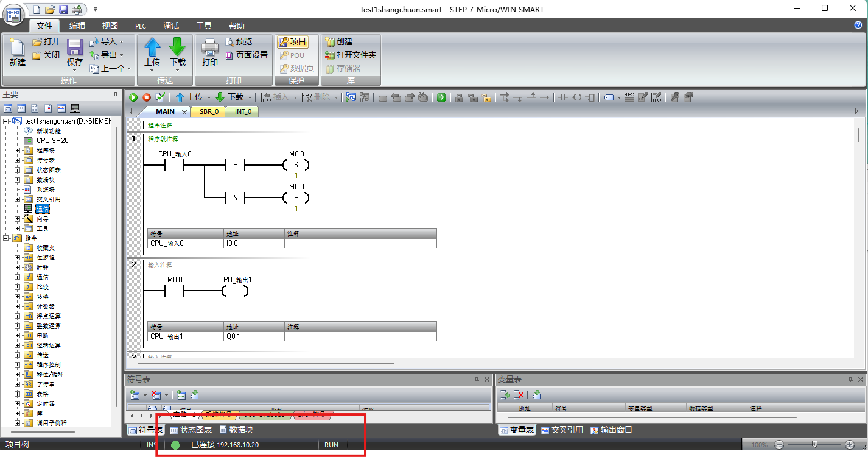Click the I0.0 address cell in symbol table
This screenshot has width=868, height=457.
click(x=254, y=243)
